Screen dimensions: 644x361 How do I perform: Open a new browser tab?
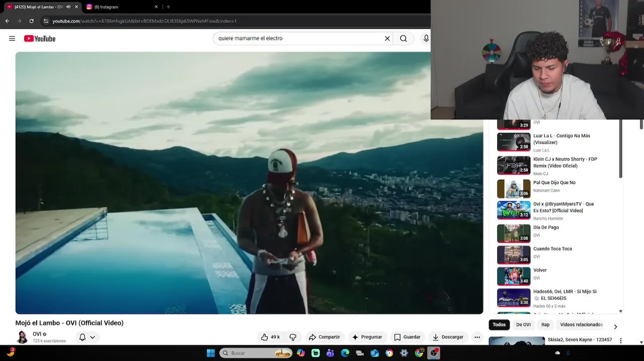point(168,7)
